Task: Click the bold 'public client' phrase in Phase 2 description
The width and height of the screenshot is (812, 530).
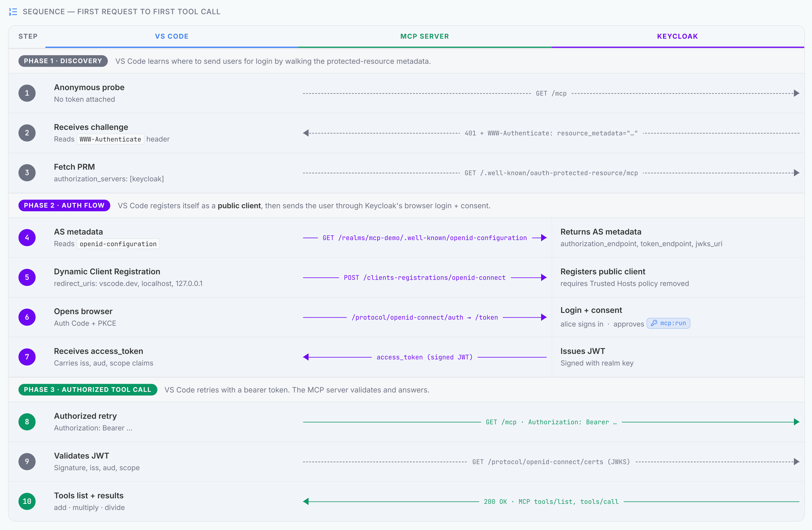Action: click(x=239, y=205)
